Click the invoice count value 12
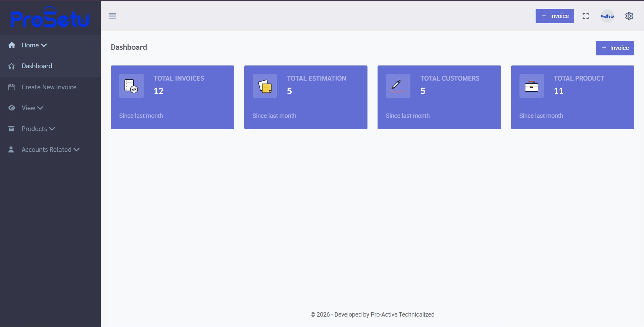 (x=158, y=91)
